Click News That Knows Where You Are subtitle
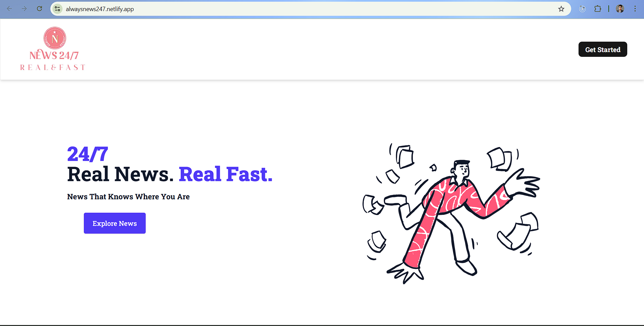 click(129, 197)
